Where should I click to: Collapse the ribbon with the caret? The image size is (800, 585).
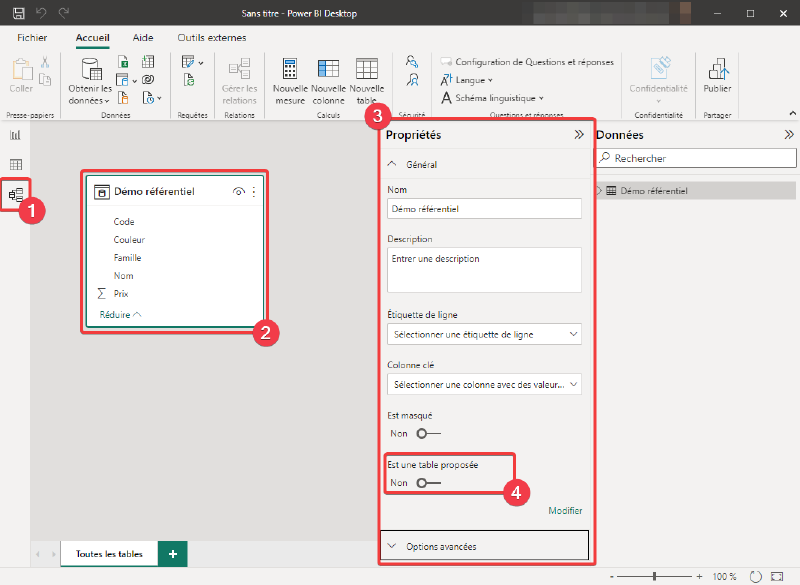pos(792,113)
